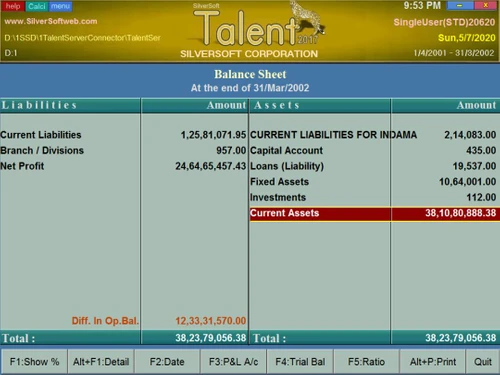Click SingleUser(STD)20620 label
The width and height of the screenshot is (500, 375).
coord(444,22)
